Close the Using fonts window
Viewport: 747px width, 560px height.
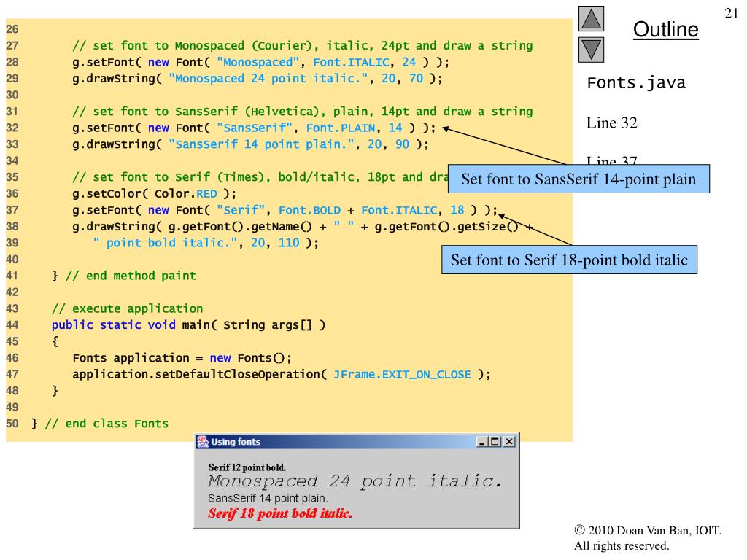coord(508,442)
